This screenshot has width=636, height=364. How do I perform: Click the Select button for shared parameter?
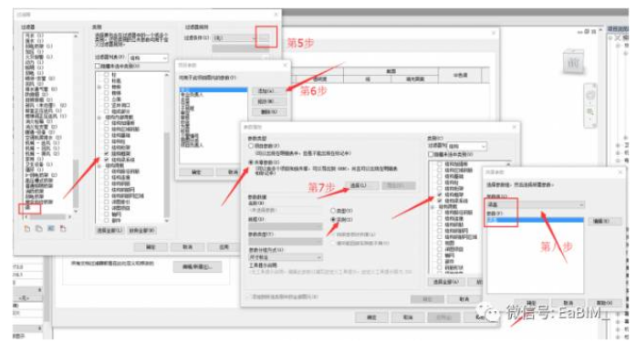pyautogui.click(x=359, y=185)
